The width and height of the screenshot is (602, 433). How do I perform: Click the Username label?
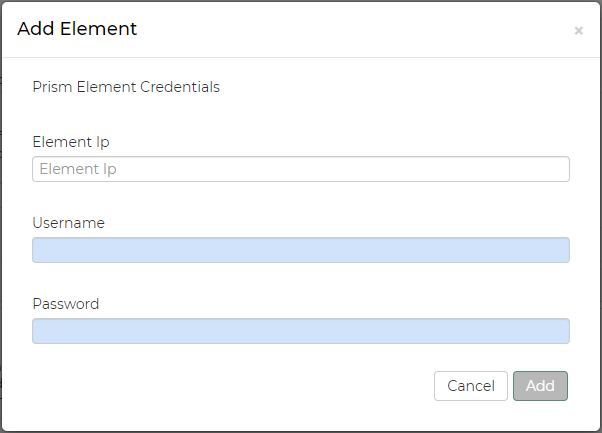tap(68, 223)
